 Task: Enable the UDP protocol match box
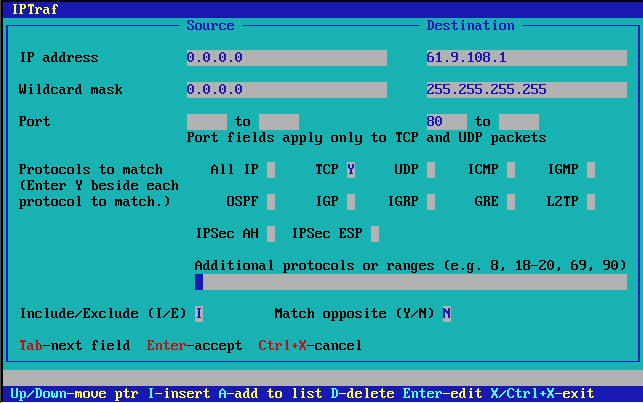pos(431,170)
